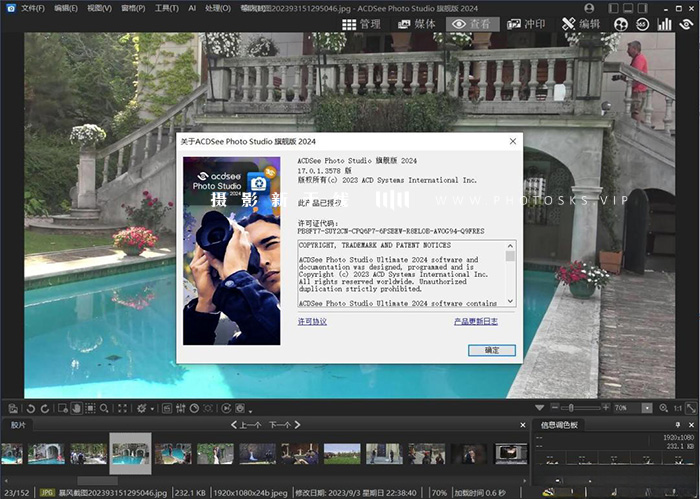Click the film-strip icon left of sliders icon
The width and height of the screenshot is (700, 499).
(167, 408)
